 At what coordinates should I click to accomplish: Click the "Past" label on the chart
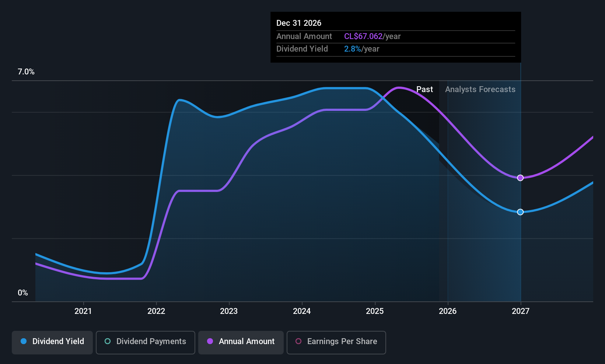(x=424, y=90)
